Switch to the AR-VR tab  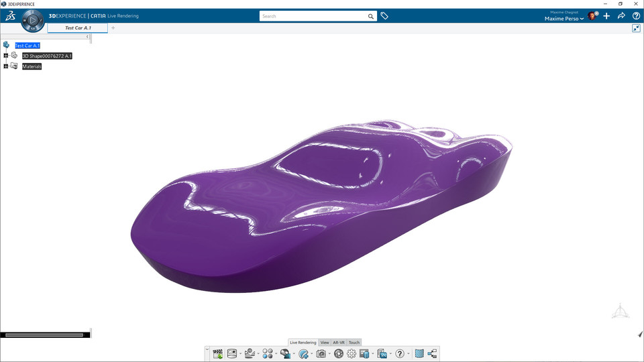point(339,343)
